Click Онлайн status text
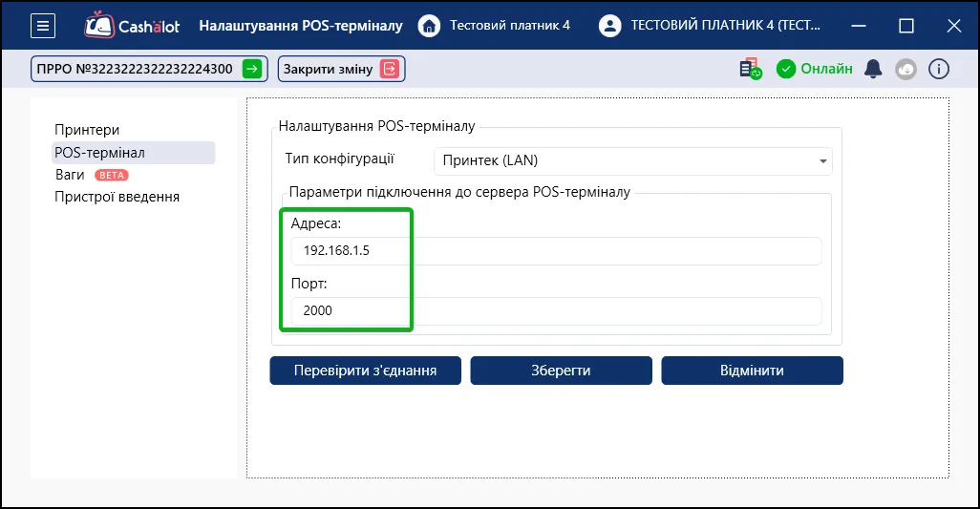Screen dimensions: 980x509 click(826, 69)
